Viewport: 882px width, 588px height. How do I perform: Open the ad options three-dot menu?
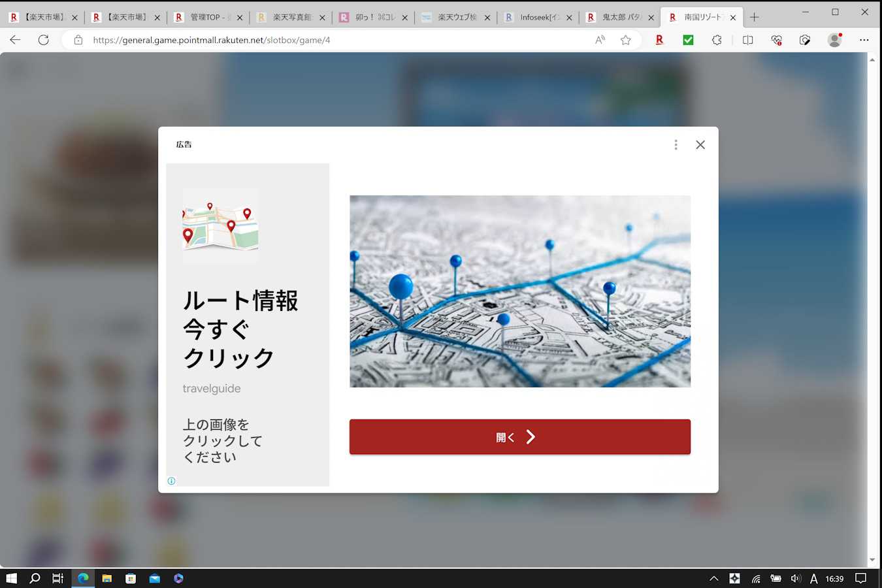tap(676, 145)
